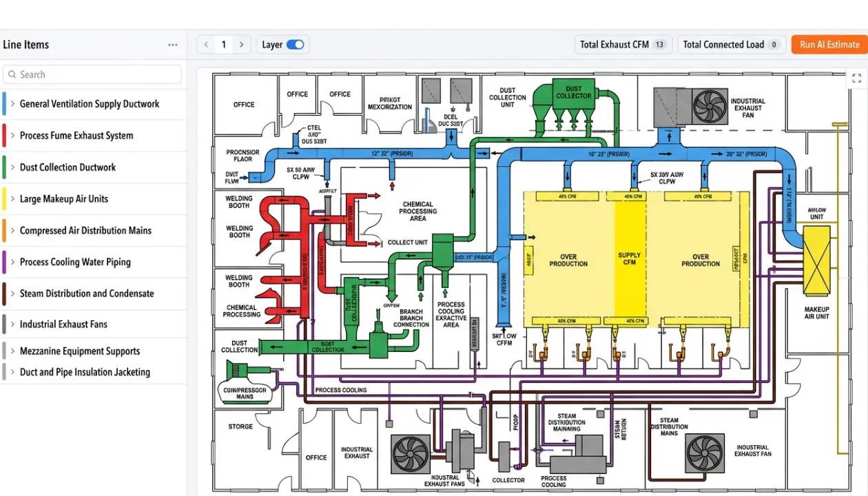Click the page number field
Viewport: 868px width, 496px height.
223,44
